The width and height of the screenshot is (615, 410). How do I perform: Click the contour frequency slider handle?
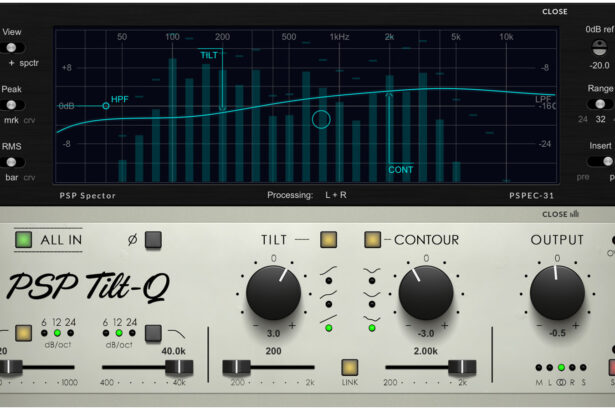(x=462, y=367)
